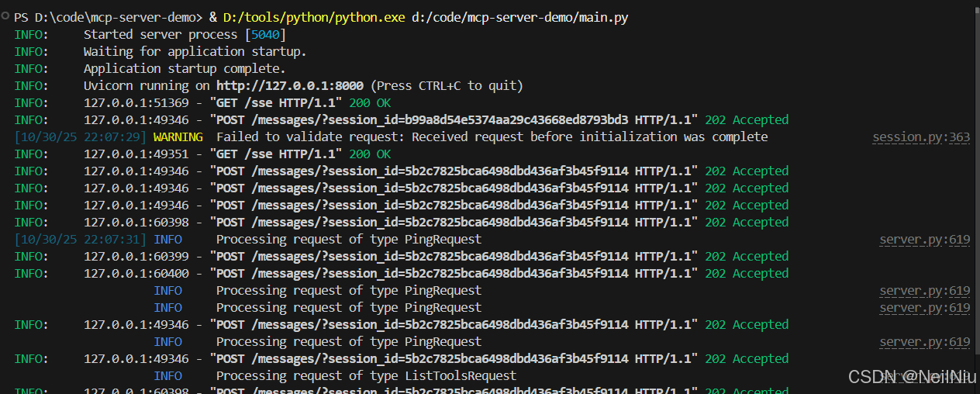The image size is (980, 394).
Task: Click the session_id b99a8d54e5374aa29c43668ed8793bd3 request
Action: click(454, 119)
